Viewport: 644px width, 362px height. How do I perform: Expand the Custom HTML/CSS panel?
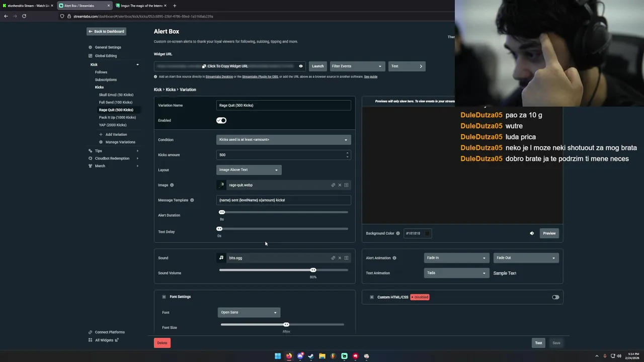point(372,297)
